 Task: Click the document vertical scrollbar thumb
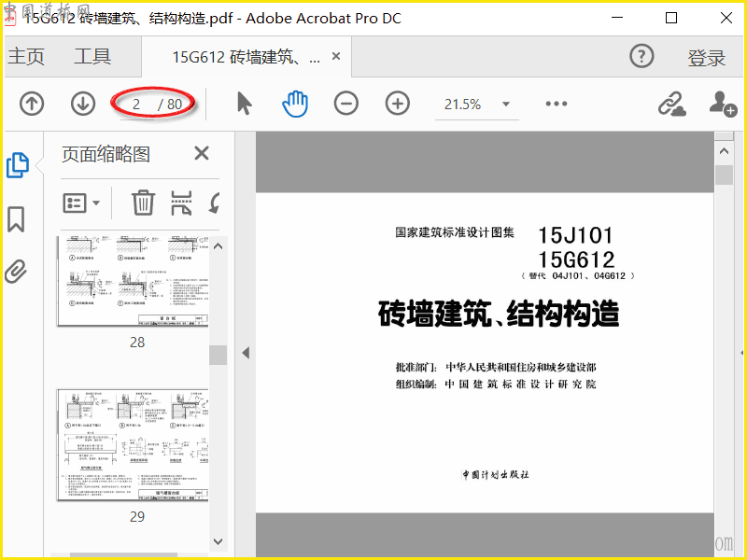[x=725, y=175]
